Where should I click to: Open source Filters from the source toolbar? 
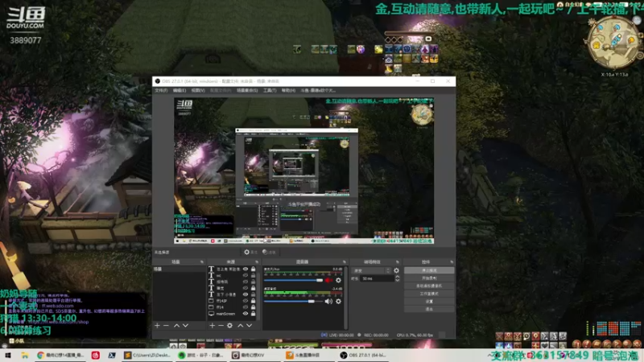pyautogui.click(x=269, y=252)
